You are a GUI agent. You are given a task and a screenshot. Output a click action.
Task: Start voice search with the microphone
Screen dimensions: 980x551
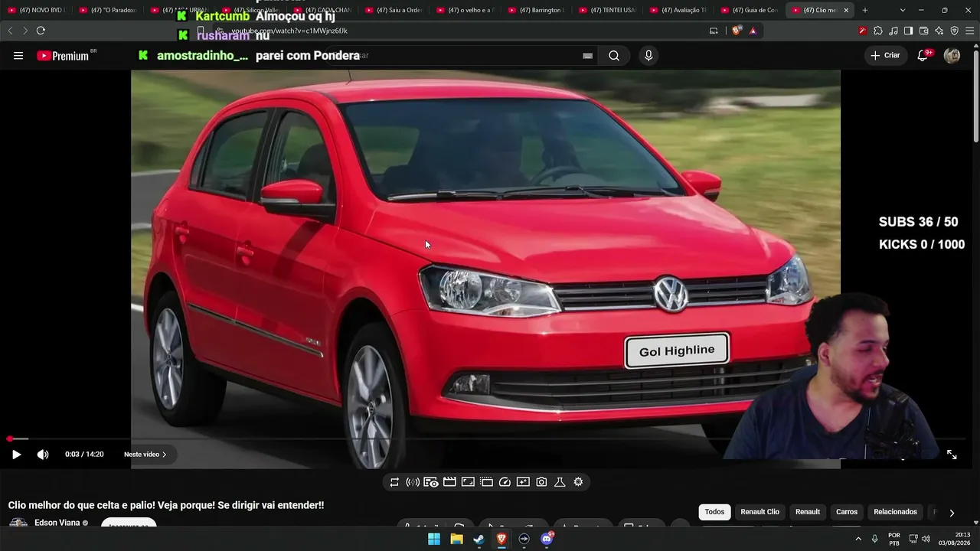click(648, 56)
